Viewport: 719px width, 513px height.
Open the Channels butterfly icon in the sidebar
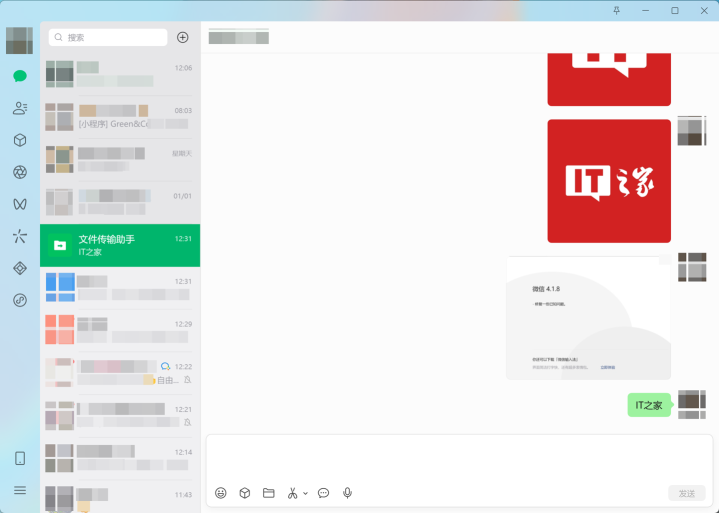[20, 204]
